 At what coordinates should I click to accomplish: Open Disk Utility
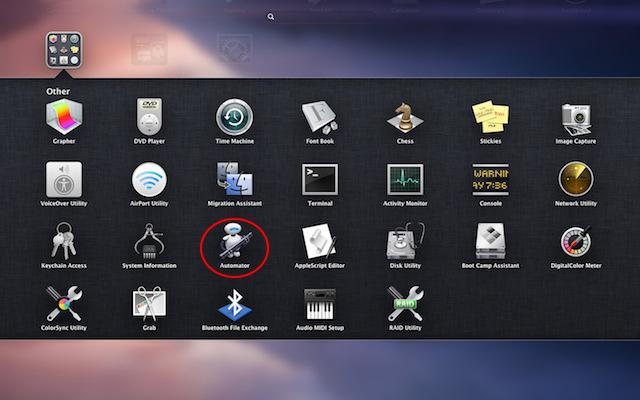404,243
